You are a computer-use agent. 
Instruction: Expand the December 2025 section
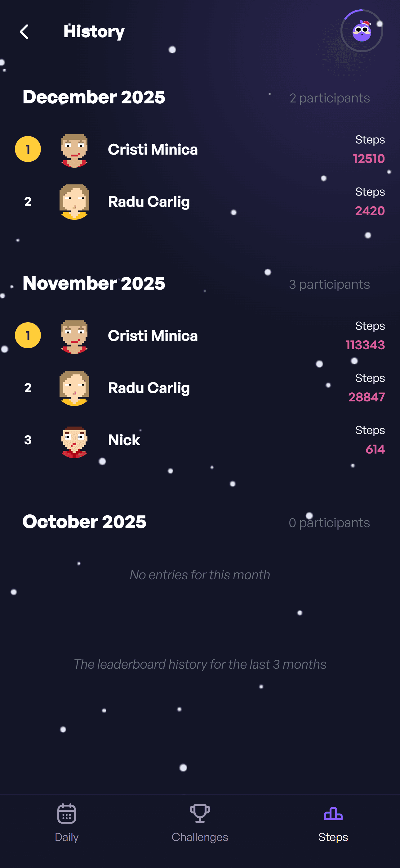tap(94, 97)
